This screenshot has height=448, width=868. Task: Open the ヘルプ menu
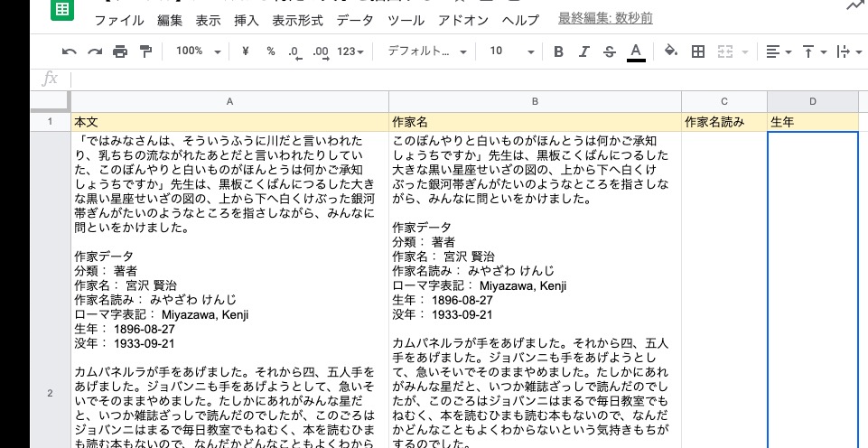[x=520, y=21]
